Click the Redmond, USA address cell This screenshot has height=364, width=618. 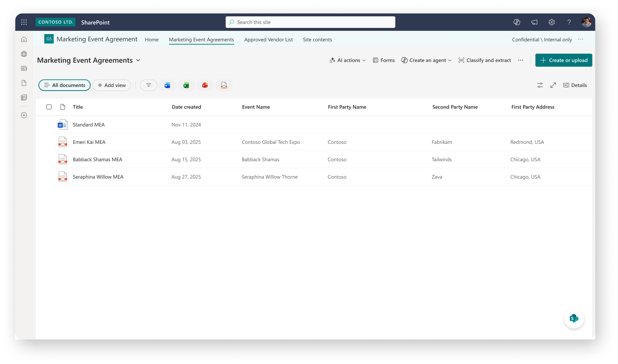click(527, 142)
